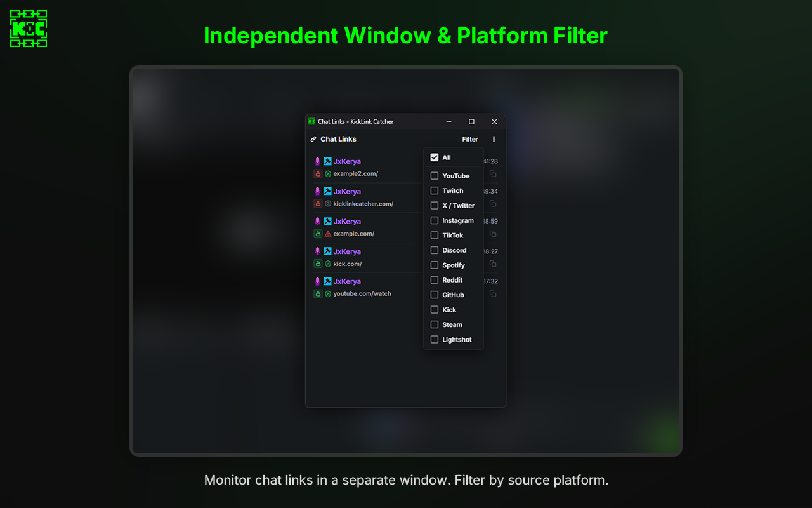This screenshot has height=508, width=812.
Task: Uncheck the All filter option
Action: click(x=435, y=157)
